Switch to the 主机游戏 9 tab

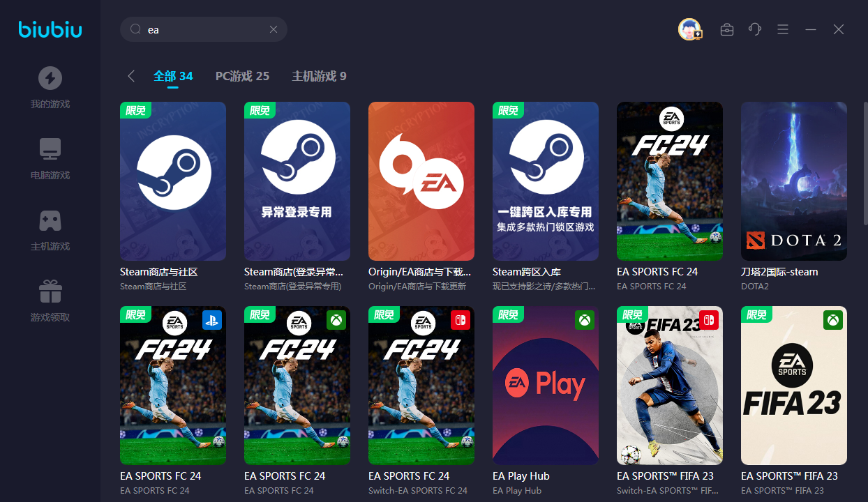[x=319, y=76]
